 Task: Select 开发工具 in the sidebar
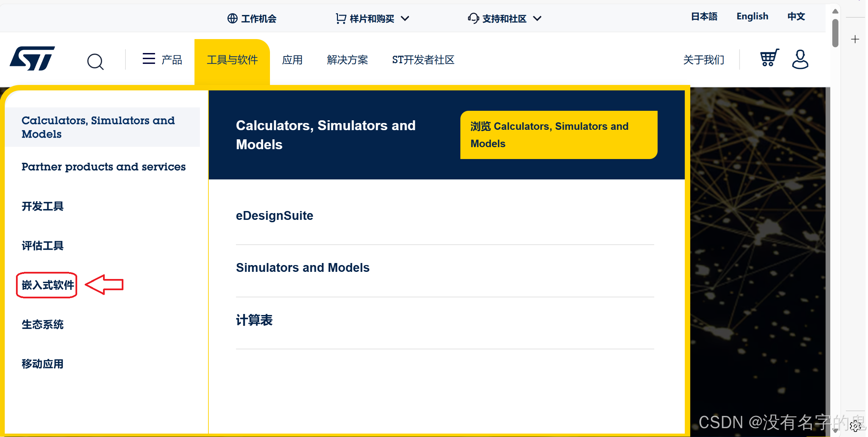pyautogui.click(x=42, y=206)
